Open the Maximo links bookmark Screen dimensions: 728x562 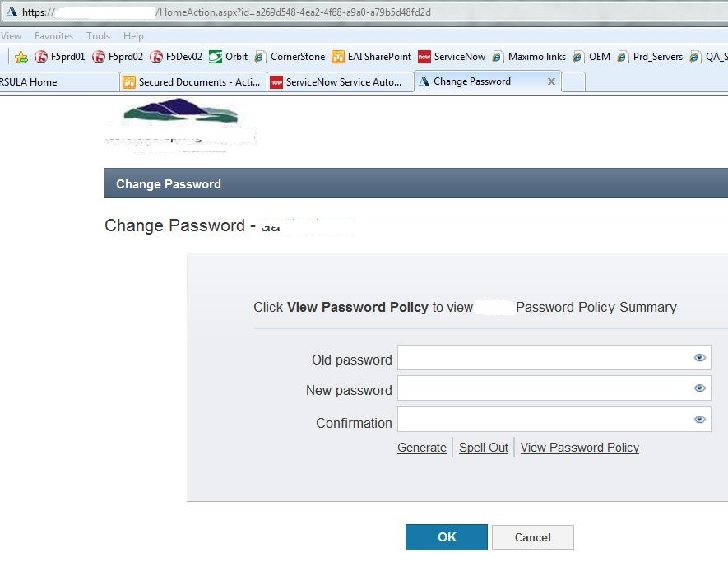(529, 57)
